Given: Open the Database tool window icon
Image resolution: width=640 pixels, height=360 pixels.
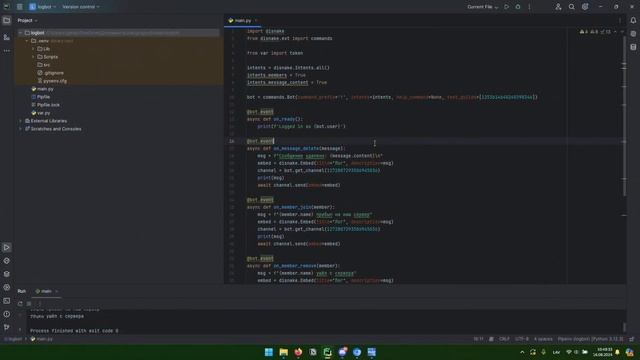Looking at the screenshot, I should coord(633,47).
